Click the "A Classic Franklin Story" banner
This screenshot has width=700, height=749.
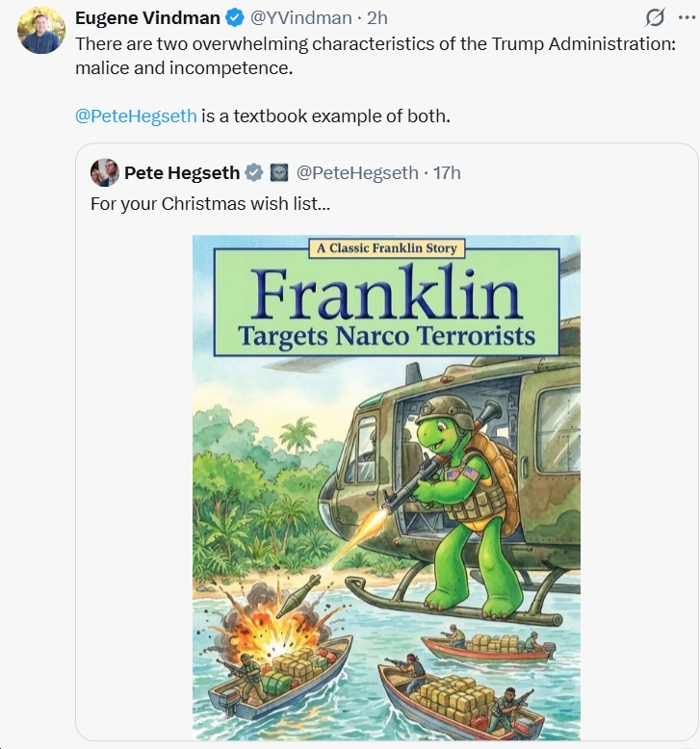(386, 248)
